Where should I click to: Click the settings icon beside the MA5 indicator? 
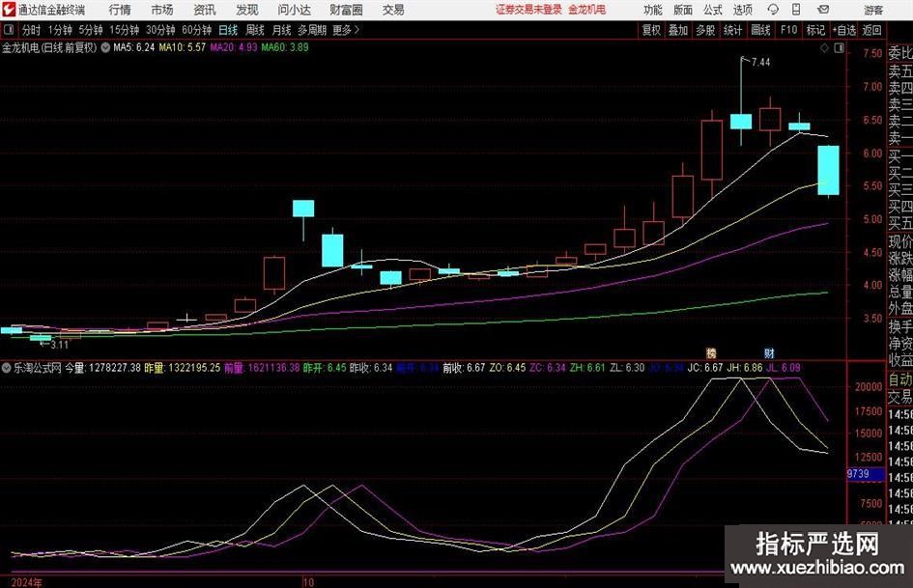tap(105, 46)
